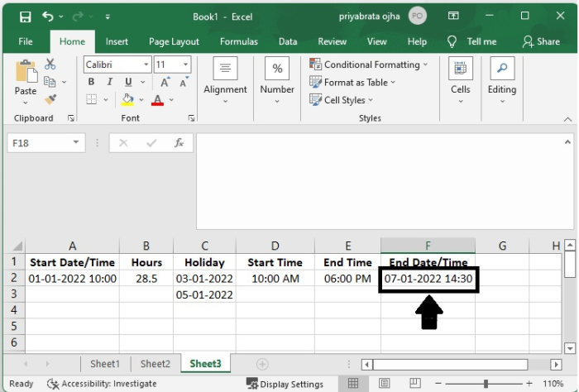The image size is (579, 392).
Task: Select all cells with corner triangle
Action: [17, 246]
